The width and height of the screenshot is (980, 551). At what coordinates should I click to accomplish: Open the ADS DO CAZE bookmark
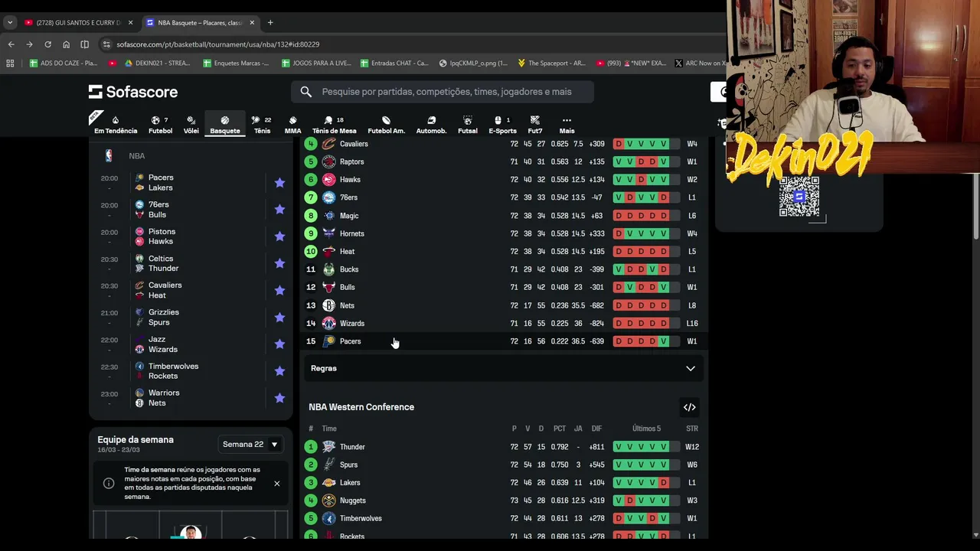tap(64, 64)
